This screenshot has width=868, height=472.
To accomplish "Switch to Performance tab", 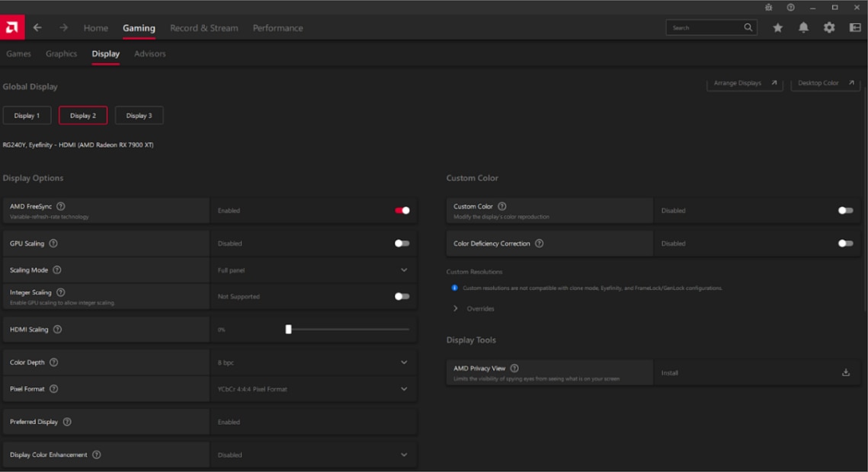I will pos(278,27).
